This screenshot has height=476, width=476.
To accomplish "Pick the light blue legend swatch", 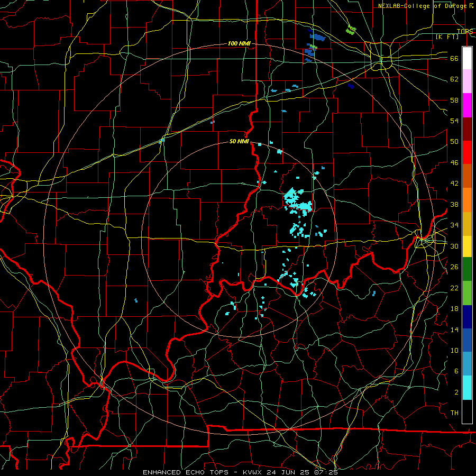I will pos(467,364).
